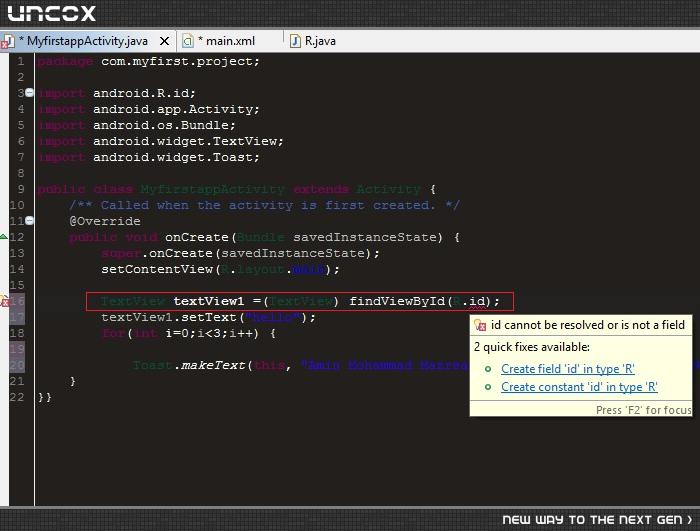Image resolution: width=700 pixels, height=531 pixels.
Task: Switch to the MyfirstappActivity.java tab
Action: (x=87, y=41)
